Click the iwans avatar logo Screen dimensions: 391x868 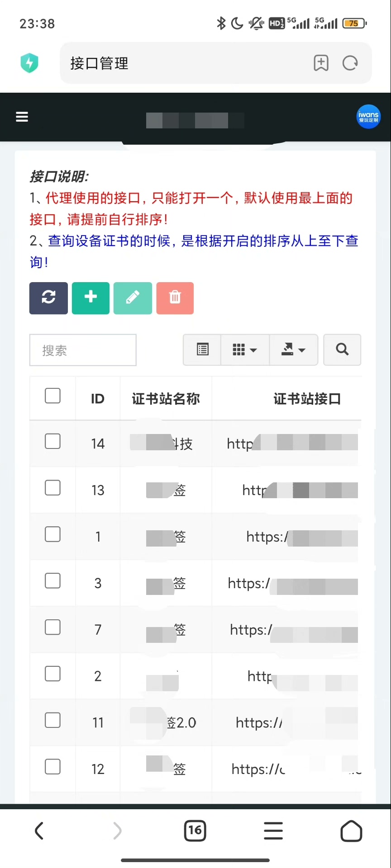click(x=368, y=117)
